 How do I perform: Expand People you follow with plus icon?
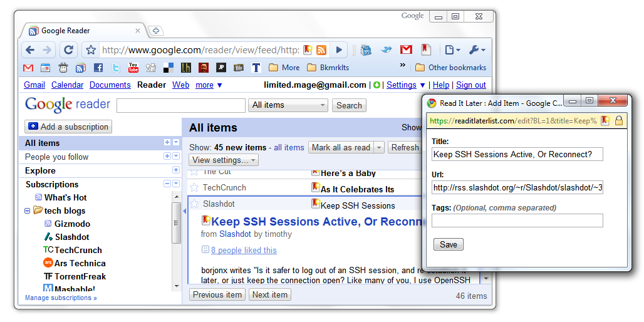coord(167,156)
